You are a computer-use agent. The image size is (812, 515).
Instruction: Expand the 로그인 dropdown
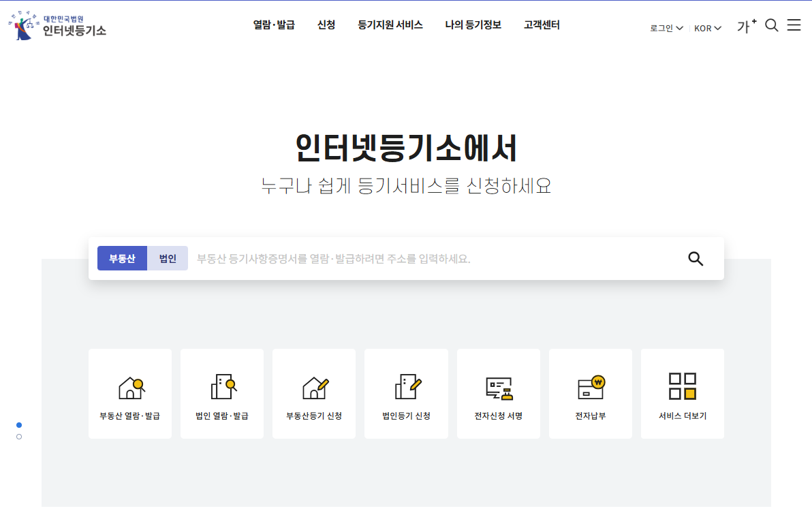[666, 28]
